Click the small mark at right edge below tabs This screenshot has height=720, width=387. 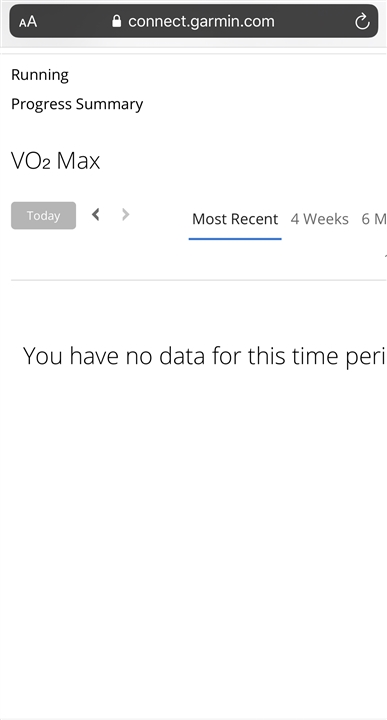click(386, 255)
